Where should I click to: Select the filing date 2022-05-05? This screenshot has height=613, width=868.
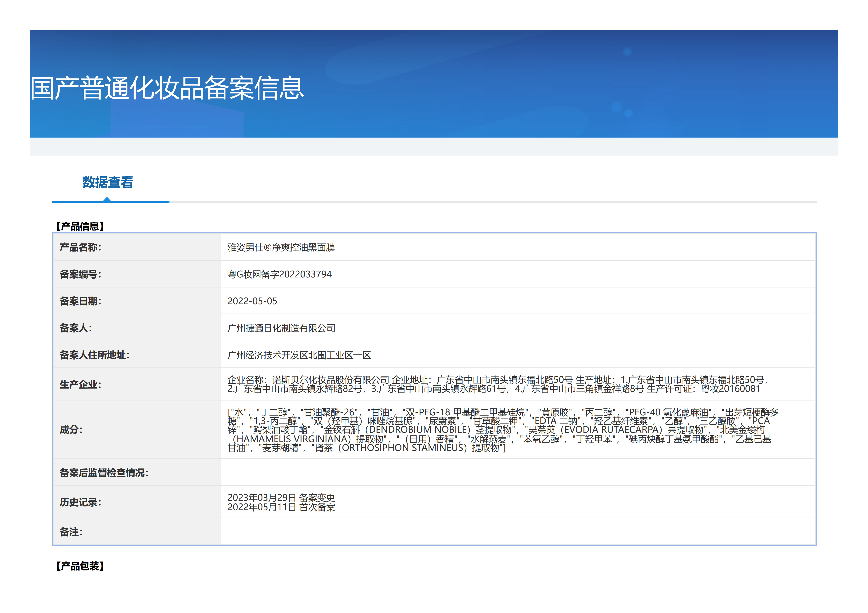click(252, 301)
